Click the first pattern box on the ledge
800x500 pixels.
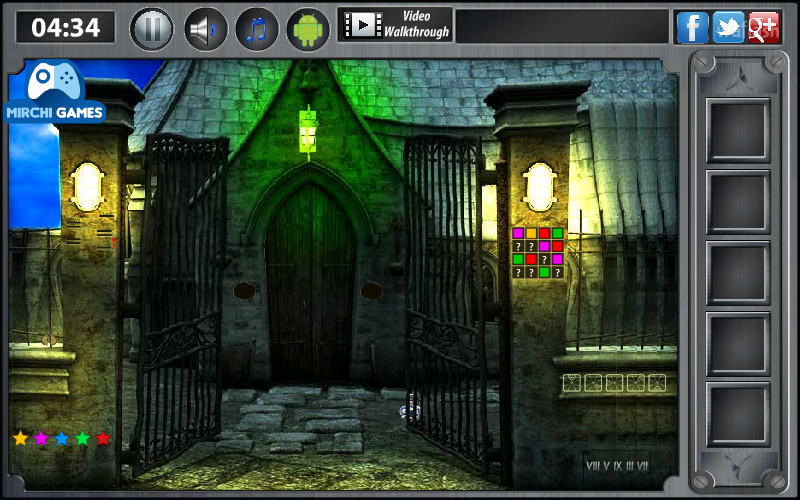572,383
